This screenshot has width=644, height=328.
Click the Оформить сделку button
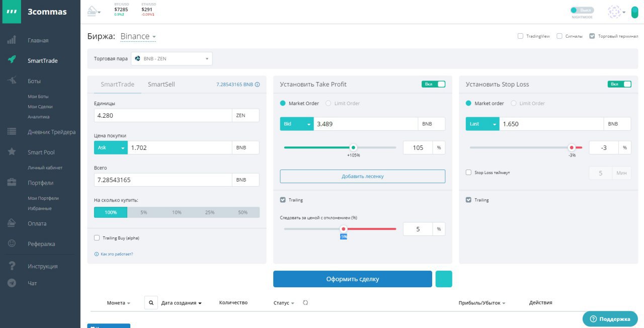352,279
